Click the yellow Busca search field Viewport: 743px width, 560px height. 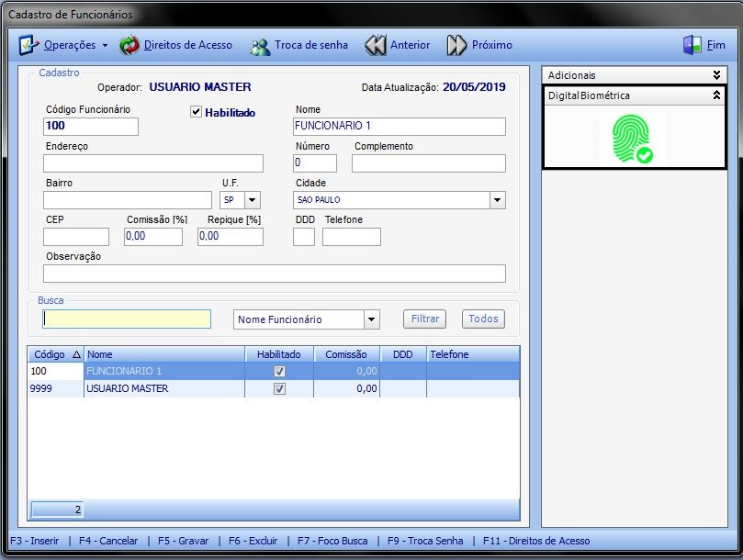[x=127, y=319]
